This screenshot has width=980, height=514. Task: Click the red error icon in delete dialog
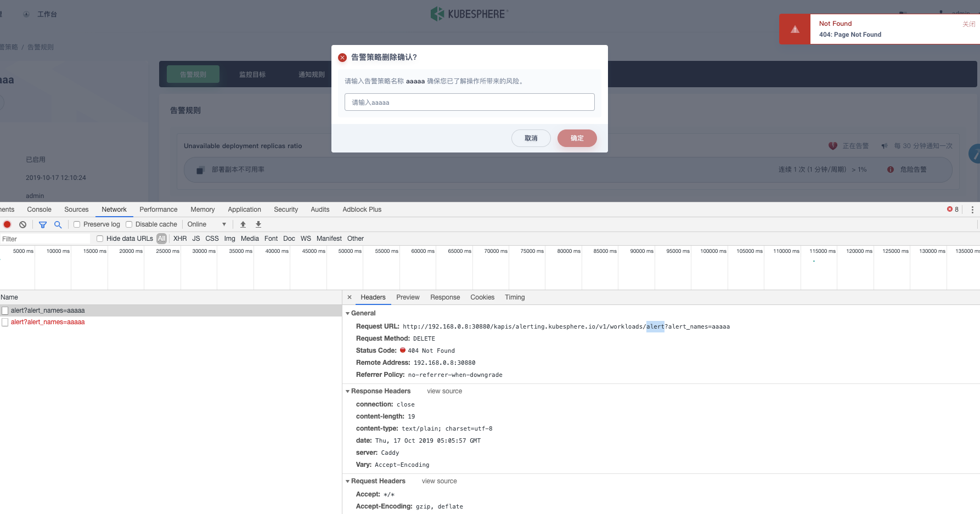point(342,58)
